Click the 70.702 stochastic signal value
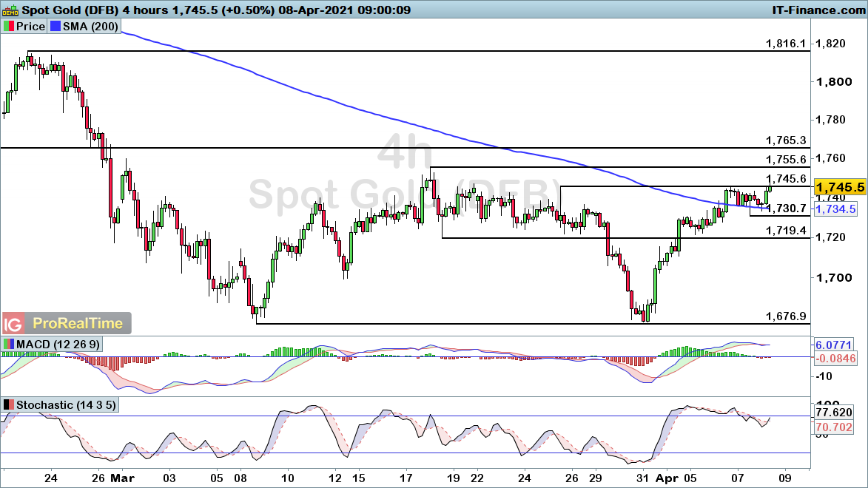 [x=834, y=427]
